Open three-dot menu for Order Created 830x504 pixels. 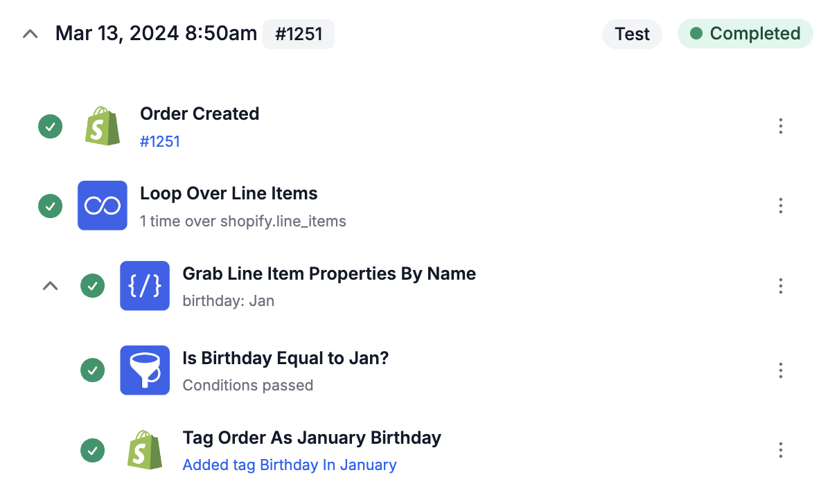tap(780, 126)
